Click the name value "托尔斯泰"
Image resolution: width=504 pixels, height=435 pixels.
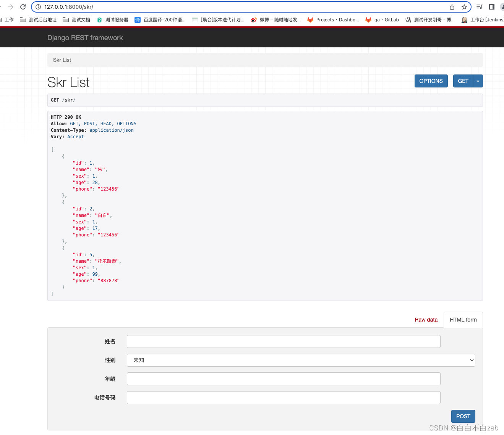tap(107, 261)
